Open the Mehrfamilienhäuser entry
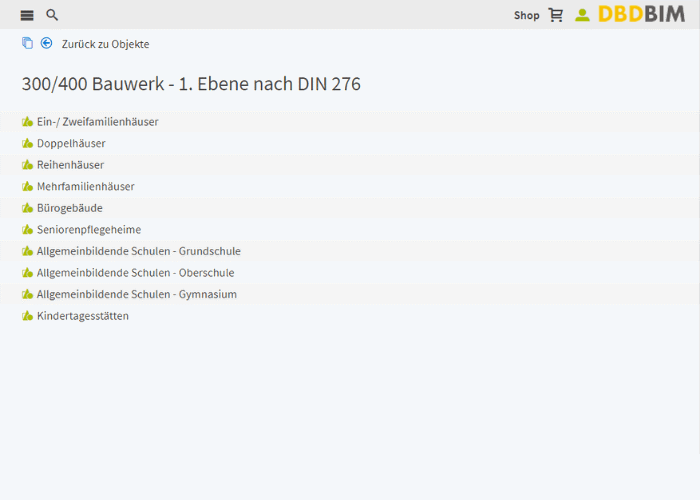The image size is (700, 500). (x=85, y=187)
